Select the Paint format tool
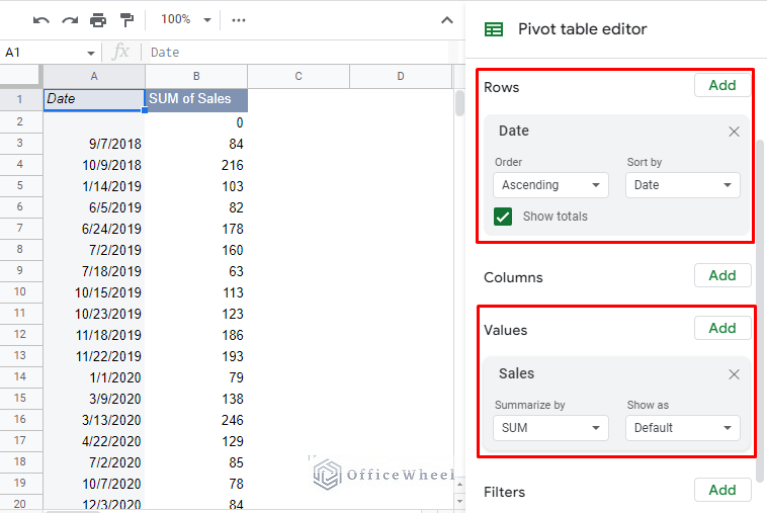Image resolution: width=767 pixels, height=513 pixels. pos(127,20)
